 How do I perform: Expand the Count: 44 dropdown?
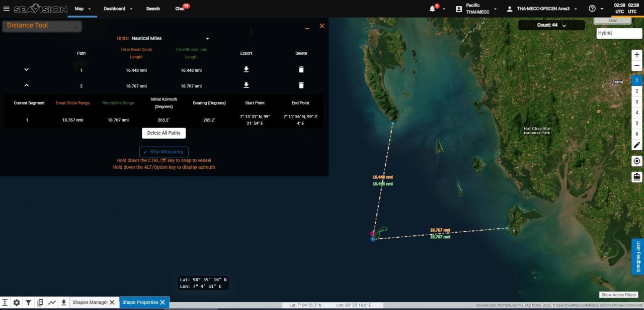[x=551, y=25]
